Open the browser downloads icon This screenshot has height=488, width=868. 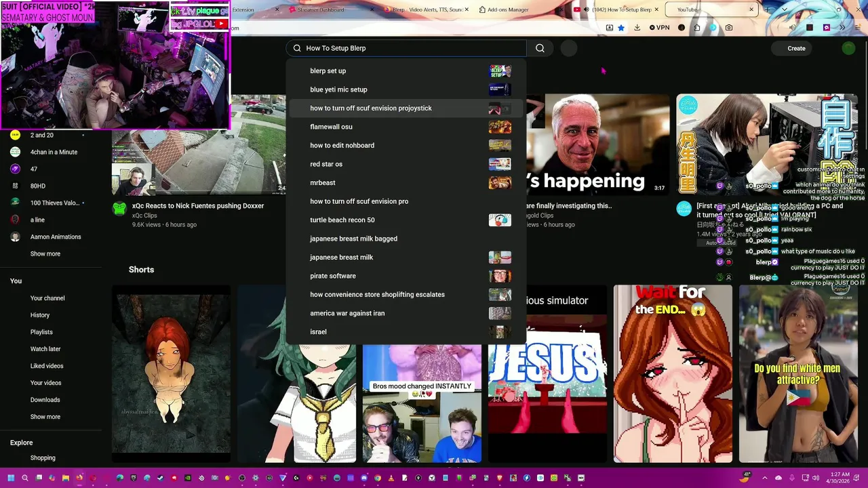coord(637,28)
